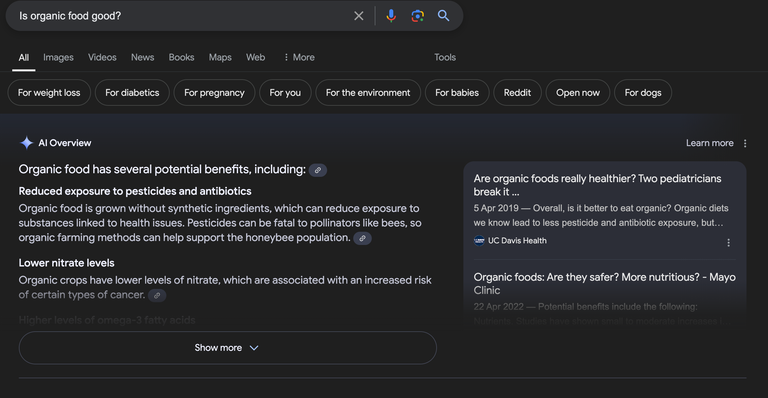768x398 pixels.
Task: Select the 'For weight loss' chip
Action: (x=49, y=93)
